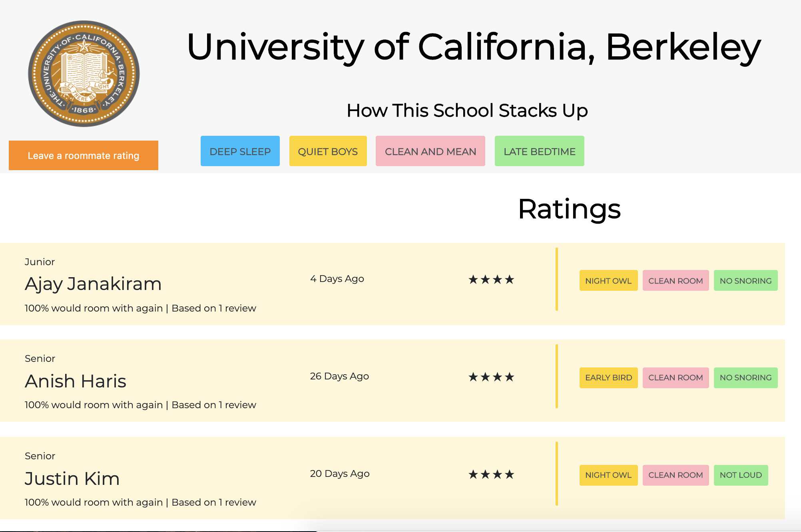Click Anish's NO SNORING tag
Image resolution: width=801 pixels, height=532 pixels.
click(x=745, y=377)
